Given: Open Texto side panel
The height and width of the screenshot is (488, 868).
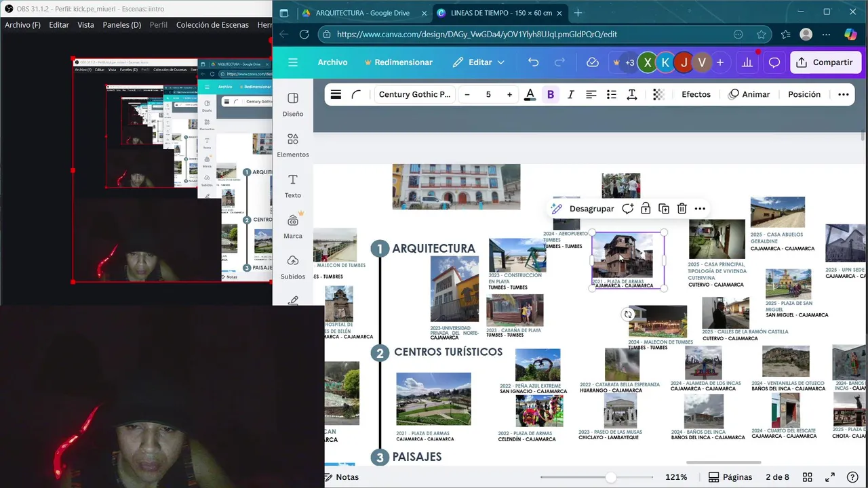Looking at the screenshot, I should coord(293,186).
